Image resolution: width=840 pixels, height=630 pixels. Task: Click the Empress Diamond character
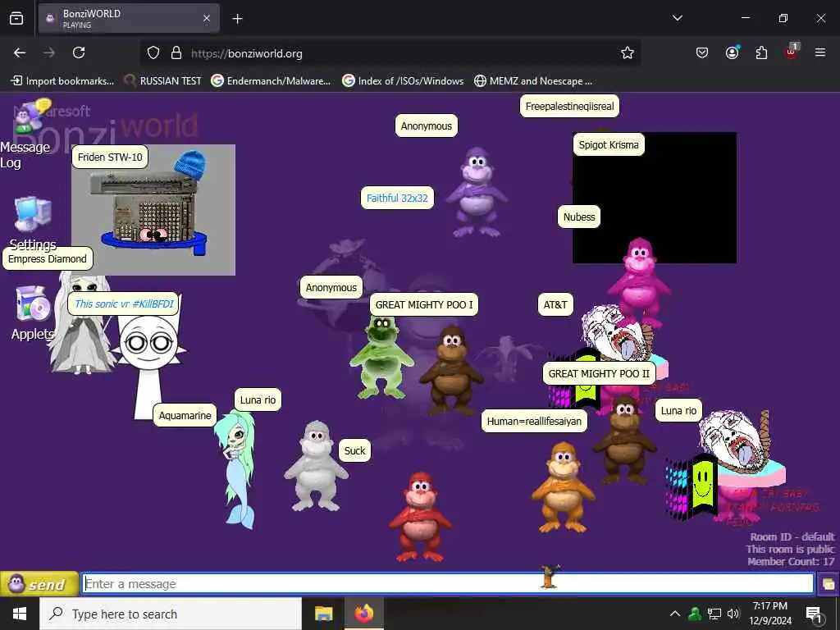(81, 322)
